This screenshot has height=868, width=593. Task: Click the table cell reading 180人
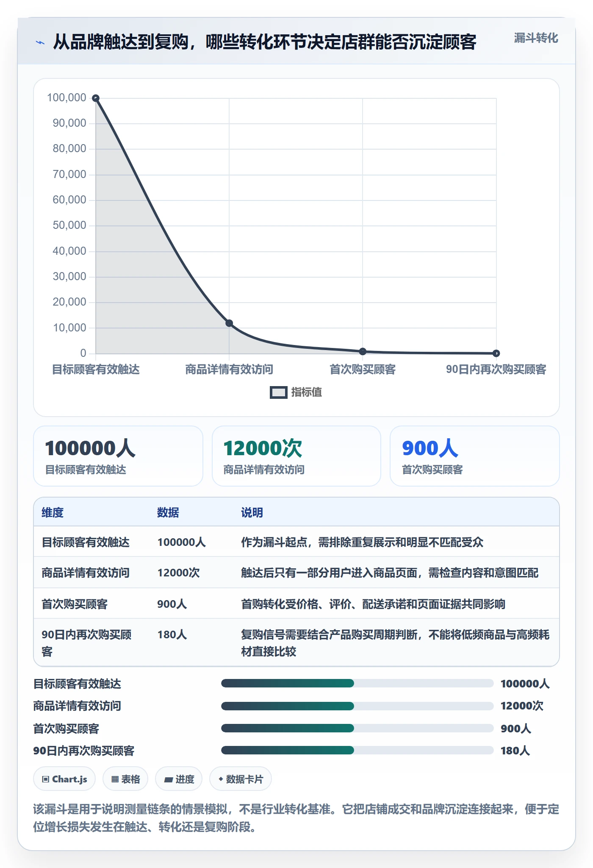click(x=172, y=634)
